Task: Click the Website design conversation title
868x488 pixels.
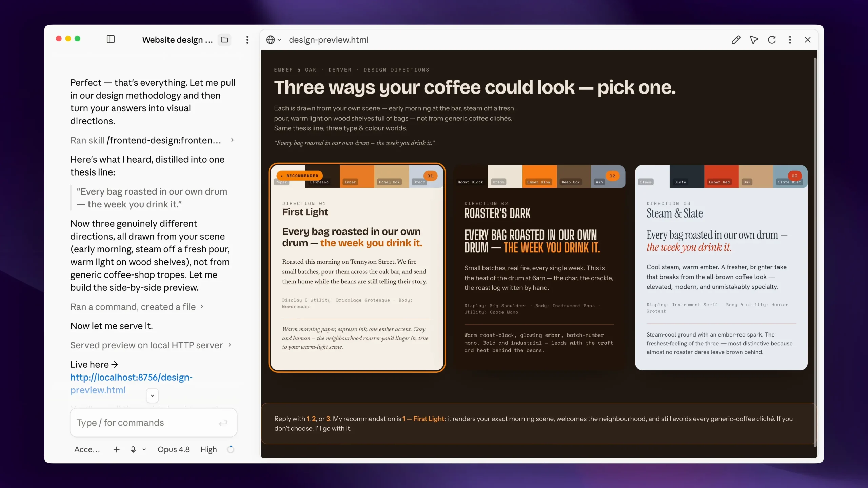Action: (177, 40)
